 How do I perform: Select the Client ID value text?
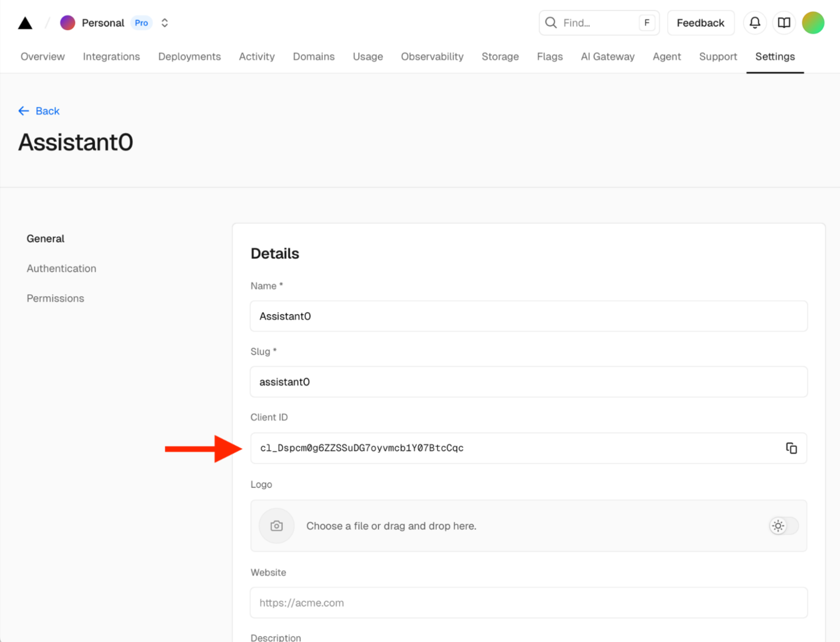[x=362, y=448]
